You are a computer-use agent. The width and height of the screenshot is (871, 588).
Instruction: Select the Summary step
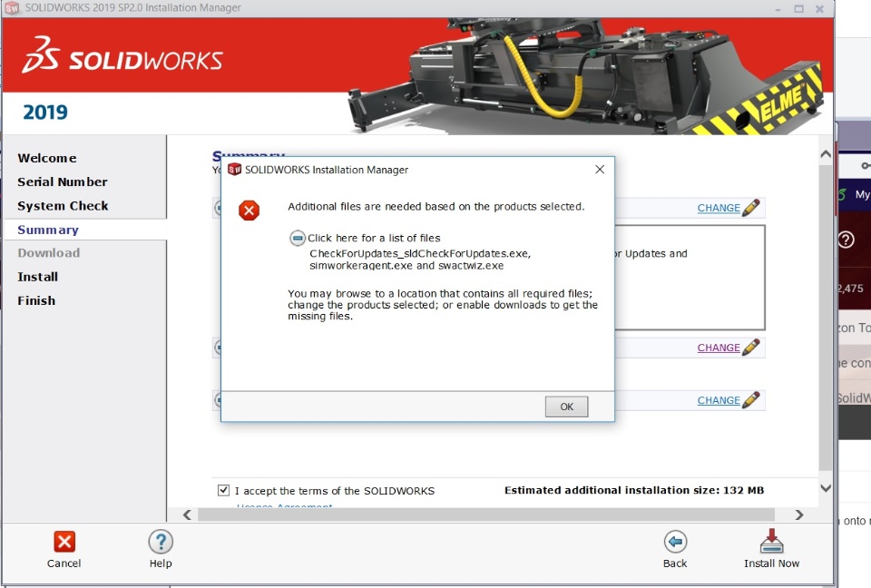48,230
